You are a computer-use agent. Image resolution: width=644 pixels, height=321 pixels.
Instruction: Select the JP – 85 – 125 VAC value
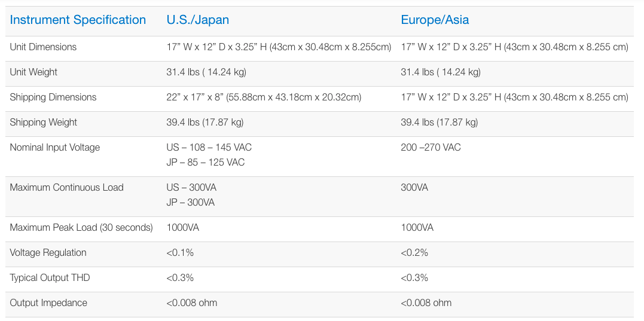[205, 163]
